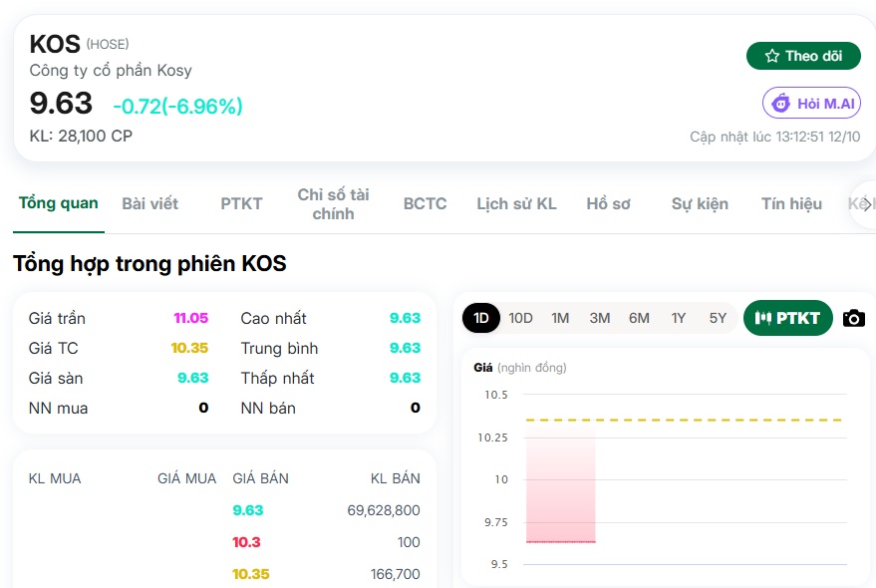Screen dimensions: 876x588
Task: Click the pink price area on chart
Action: [x=560, y=483]
